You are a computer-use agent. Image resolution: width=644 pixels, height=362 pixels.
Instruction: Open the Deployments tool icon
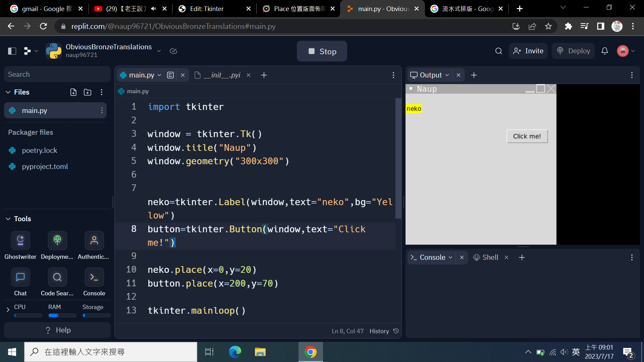tap(57, 241)
